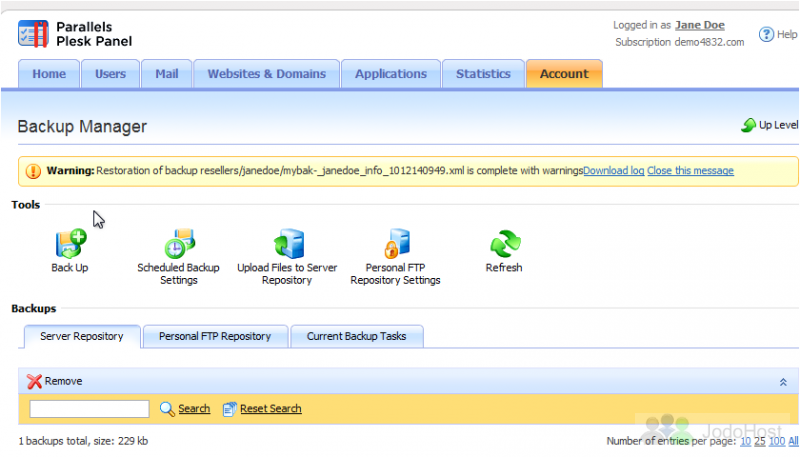Go to the Statistics tab
The height and width of the screenshot is (457, 800).
(483, 74)
